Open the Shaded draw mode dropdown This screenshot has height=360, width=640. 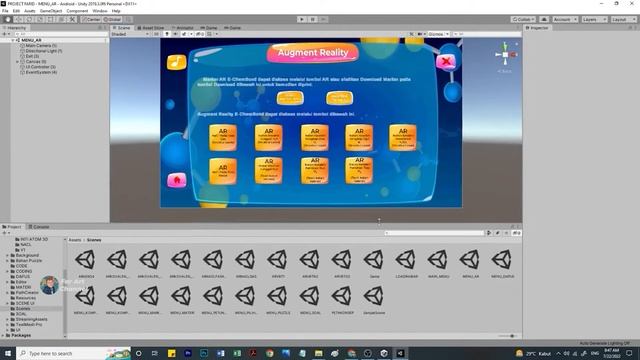[131, 34]
